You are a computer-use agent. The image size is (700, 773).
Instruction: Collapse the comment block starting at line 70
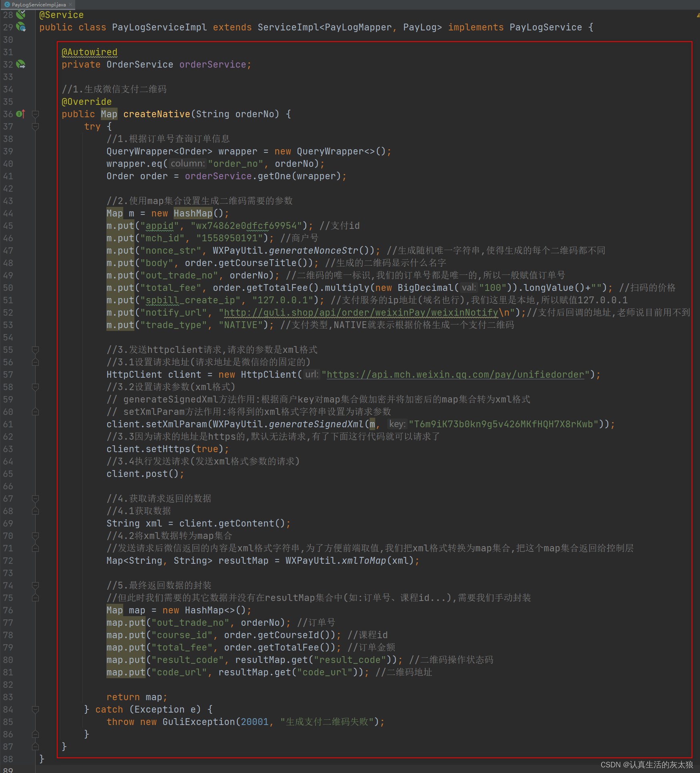[35, 536]
